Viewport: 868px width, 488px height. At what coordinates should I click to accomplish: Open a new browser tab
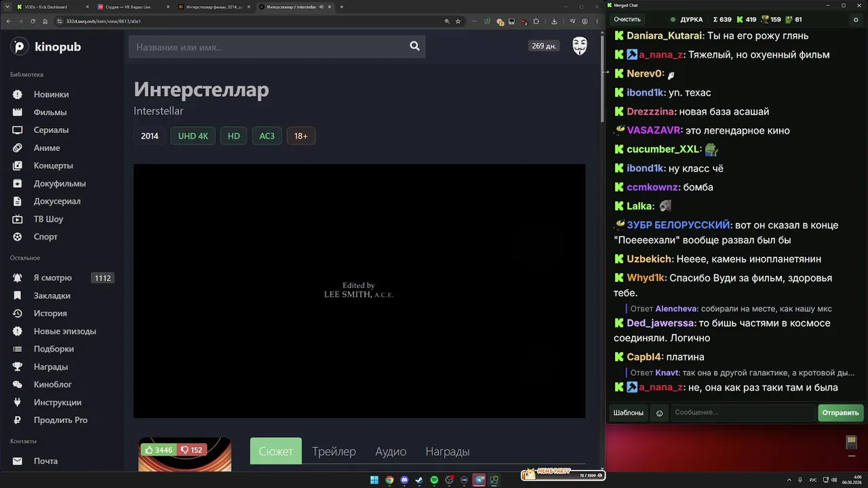tap(341, 7)
